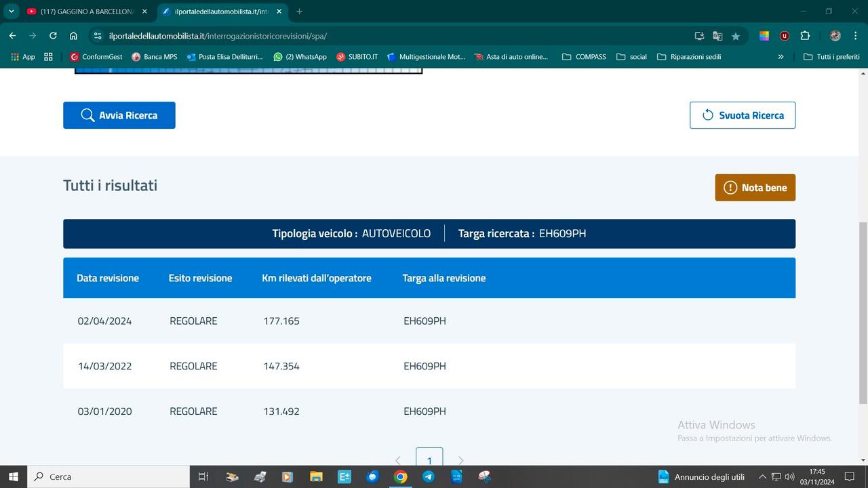Go forward in browser history
Screen dimensions: 868x488
coord(33,36)
